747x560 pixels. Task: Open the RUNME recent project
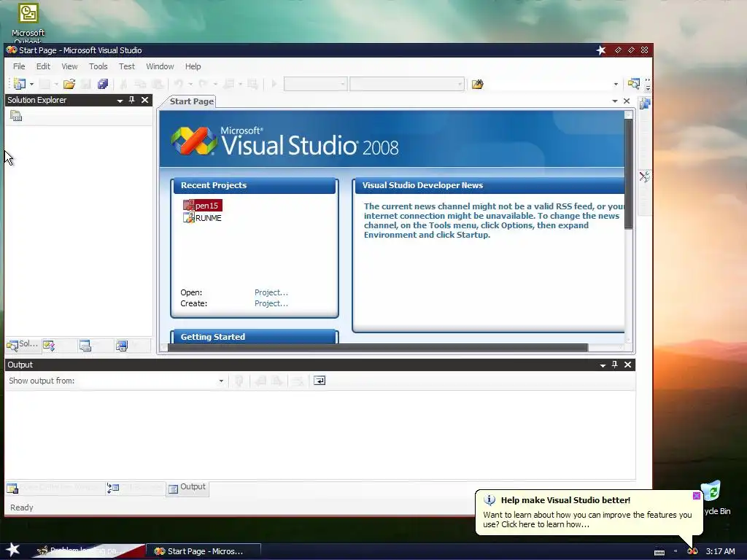click(x=203, y=217)
